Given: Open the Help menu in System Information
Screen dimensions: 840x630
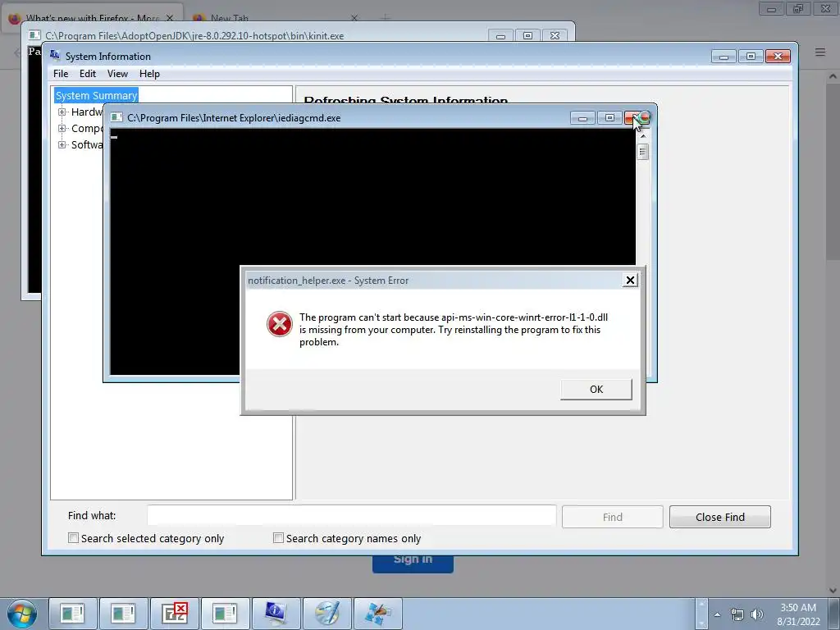Looking at the screenshot, I should pos(149,74).
